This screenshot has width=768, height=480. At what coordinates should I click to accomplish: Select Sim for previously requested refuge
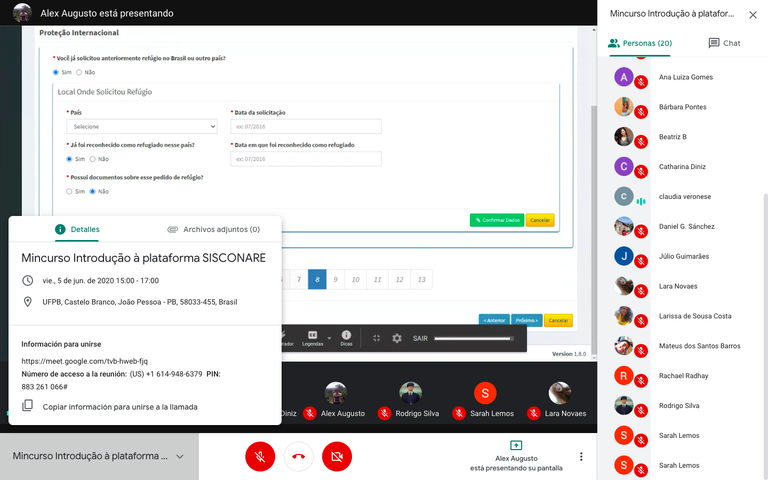[55, 72]
